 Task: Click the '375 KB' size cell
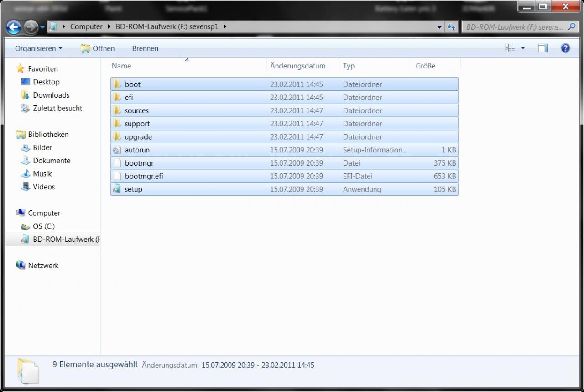click(x=445, y=163)
